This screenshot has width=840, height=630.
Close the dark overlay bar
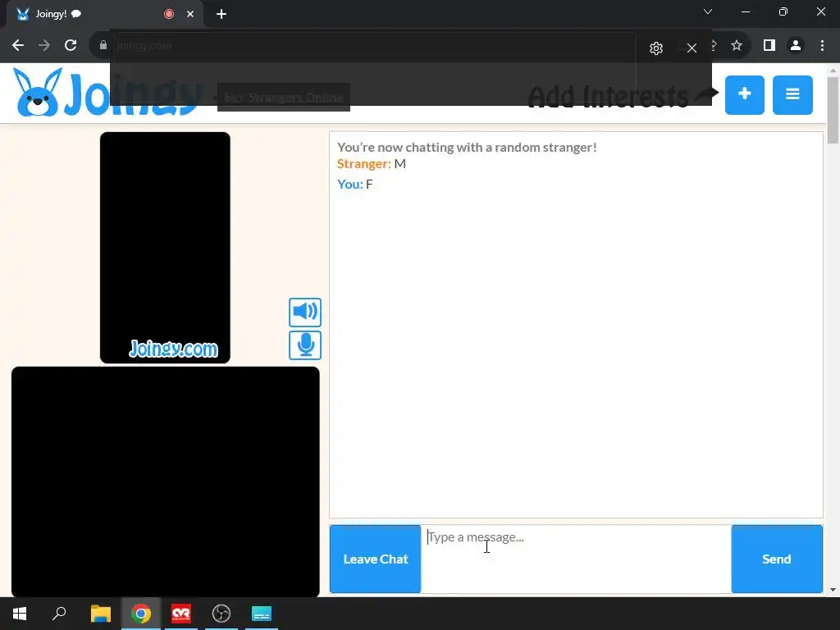click(x=692, y=48)
